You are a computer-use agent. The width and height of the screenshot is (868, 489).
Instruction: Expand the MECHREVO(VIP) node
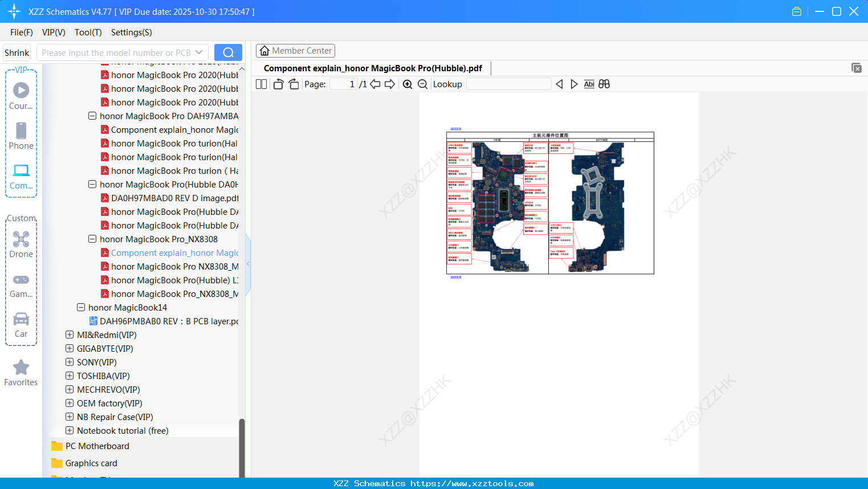70,389
